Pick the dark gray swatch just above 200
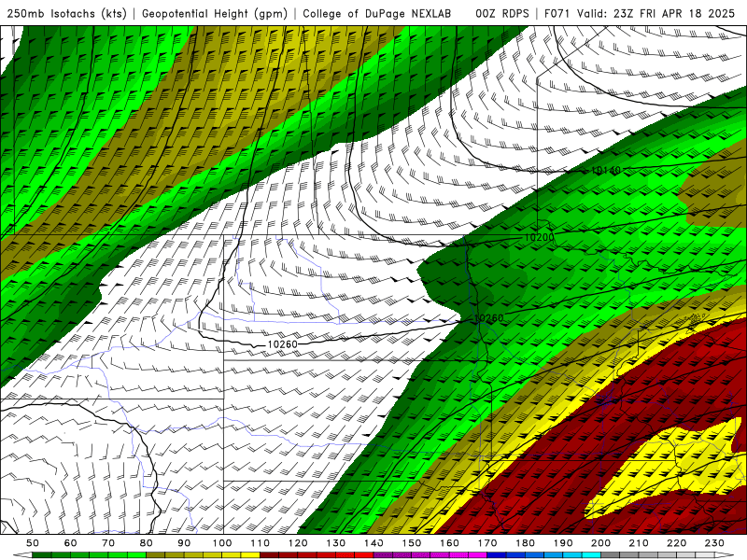The width and height of the screenshot is (747, 560). point(611,555)
